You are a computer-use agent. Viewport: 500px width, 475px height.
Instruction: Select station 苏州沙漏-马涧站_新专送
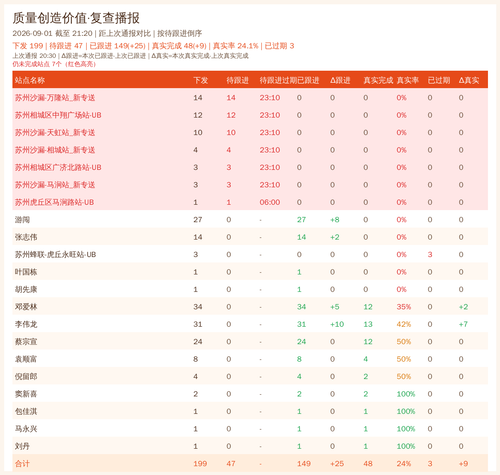[x=55, y=185]
